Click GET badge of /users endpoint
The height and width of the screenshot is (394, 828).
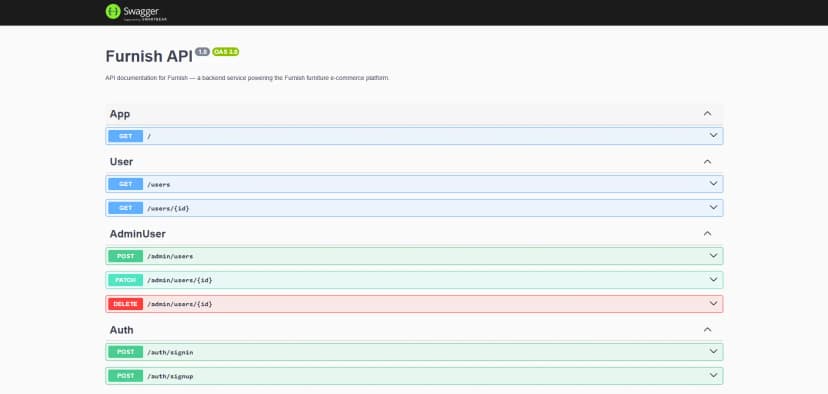click(x=126, y=184)
